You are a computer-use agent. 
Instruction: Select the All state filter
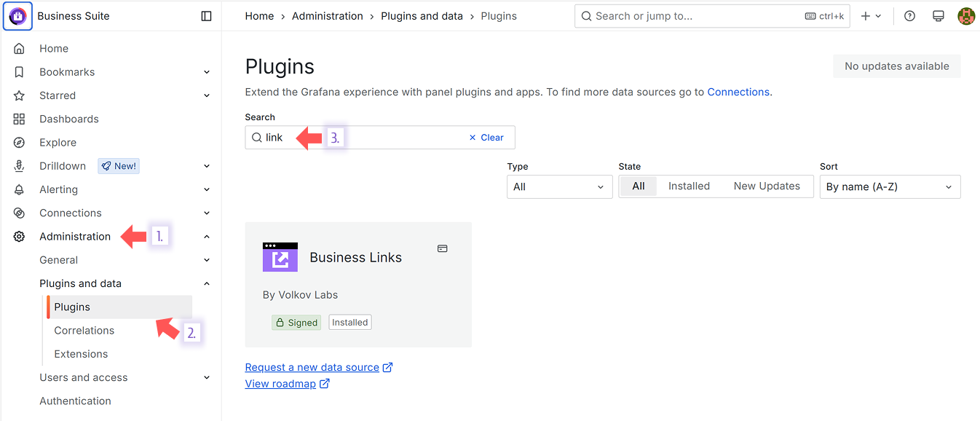[x=639, y=186]
